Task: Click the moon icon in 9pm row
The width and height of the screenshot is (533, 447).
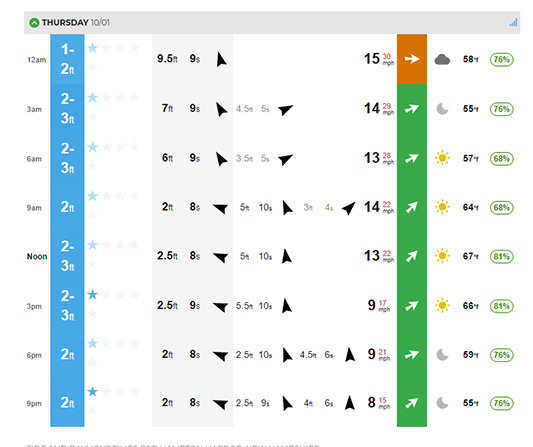Action: pyautogui.click(x=442, y=403)
